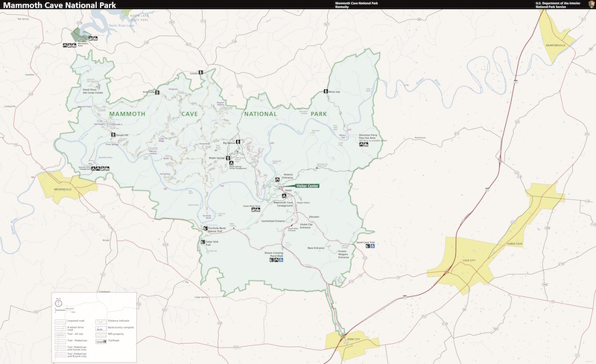Viewport: 596px width, 364px height.
Task: Click the Dennison Ferry Day-Use Area icons
Action: coord(364,144)
